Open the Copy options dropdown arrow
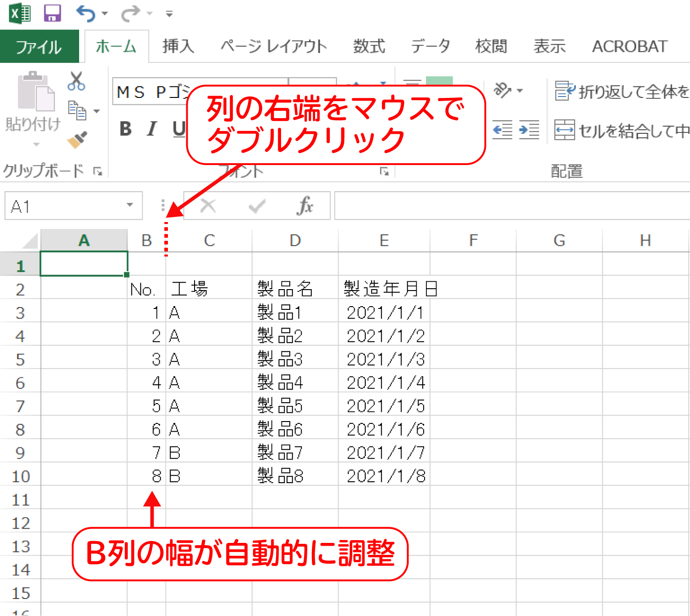 click(x=97, y=111)
